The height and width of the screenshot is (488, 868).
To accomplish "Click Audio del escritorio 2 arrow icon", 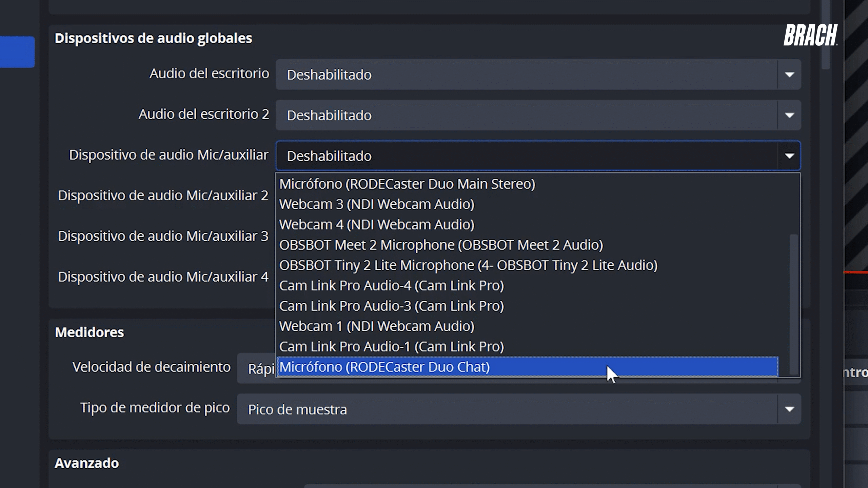I will [x=789, y=115].
